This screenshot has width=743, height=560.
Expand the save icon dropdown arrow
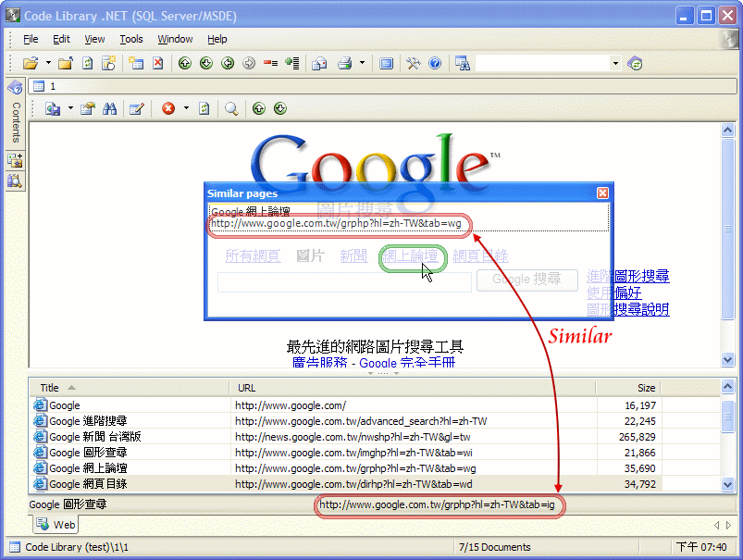(x=70, y=108)
